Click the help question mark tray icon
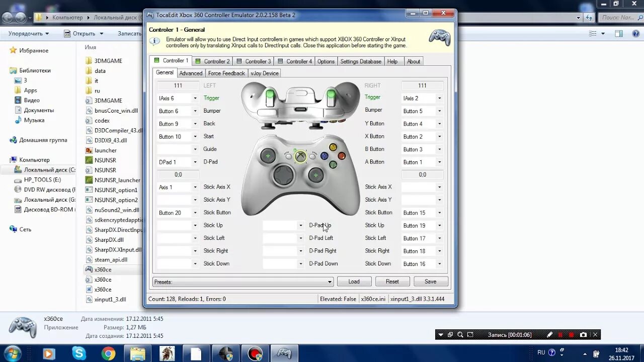The width and height of the screenshot is (644, 362). pos(552,352)
